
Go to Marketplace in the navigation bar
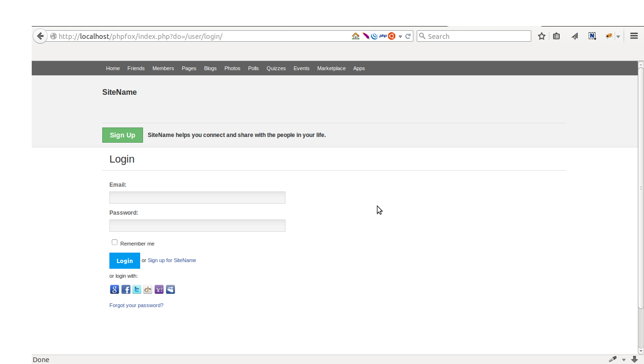pyautogui.click(x=331, y=68)
